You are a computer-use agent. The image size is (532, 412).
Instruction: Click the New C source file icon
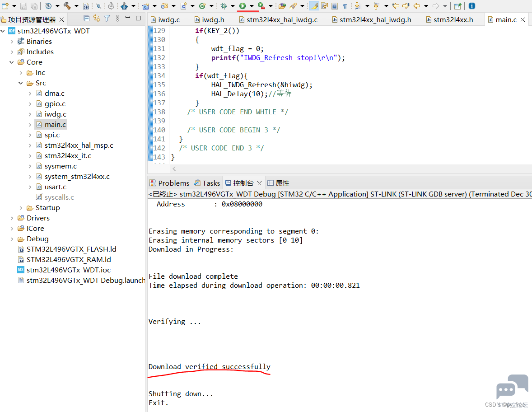(183, 6)
